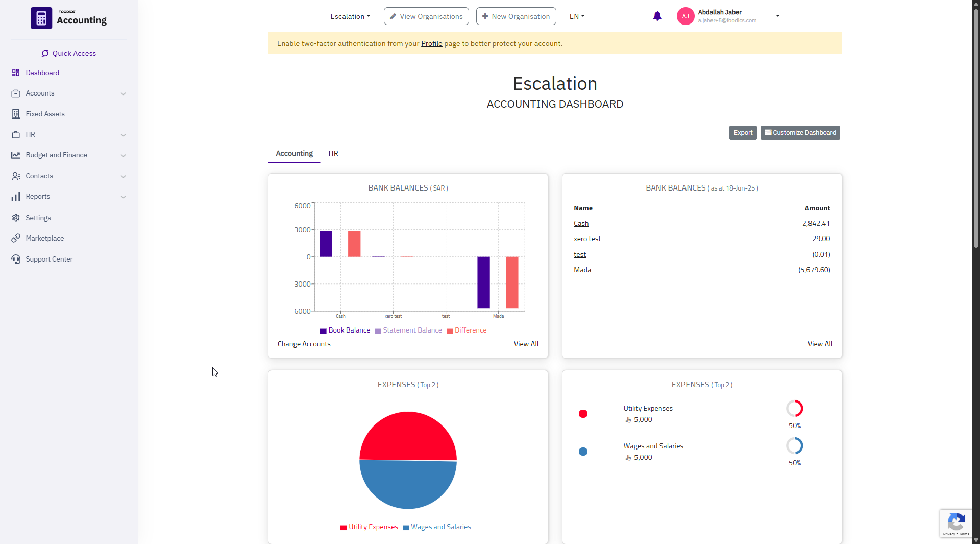
Task: Click the Dashboard grid icon
Action: [x=16, y=73]
